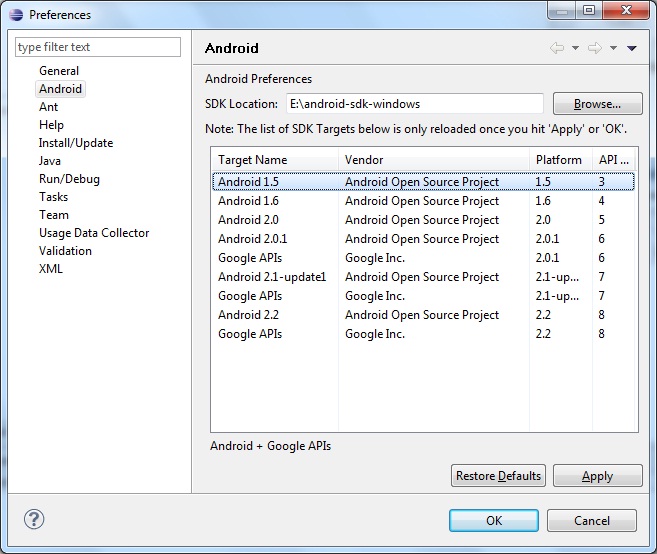The width and height of the screenshot is (657, 554).
Task: Select the Android 2.0.1 target row
Action: tap(423, 239)
